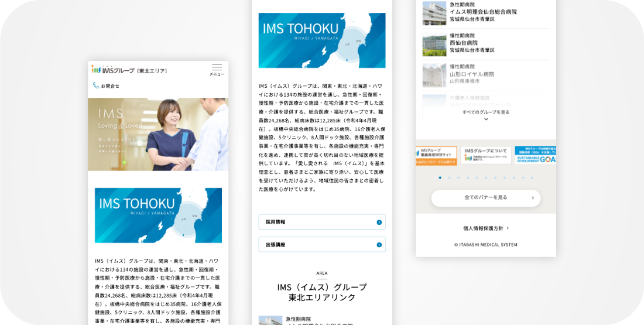Click the arrow icon on 採用情報 button
Screen dimensions: 644x325
[x=379, y=223]
